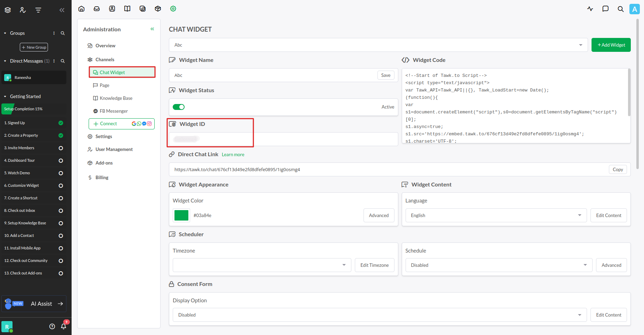Click the green administration gear icon
The height and width of the screenshot is (335, 644).
[173, 9]
